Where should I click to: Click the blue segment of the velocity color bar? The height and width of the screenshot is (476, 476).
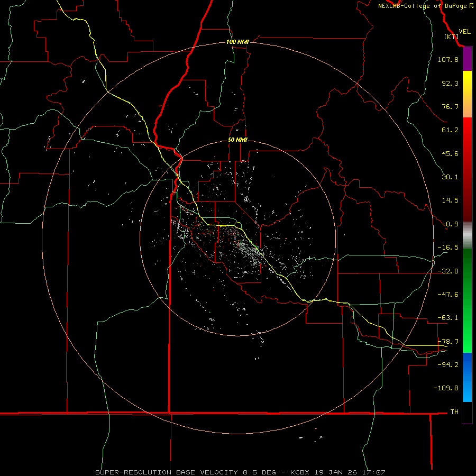point(467,377)
